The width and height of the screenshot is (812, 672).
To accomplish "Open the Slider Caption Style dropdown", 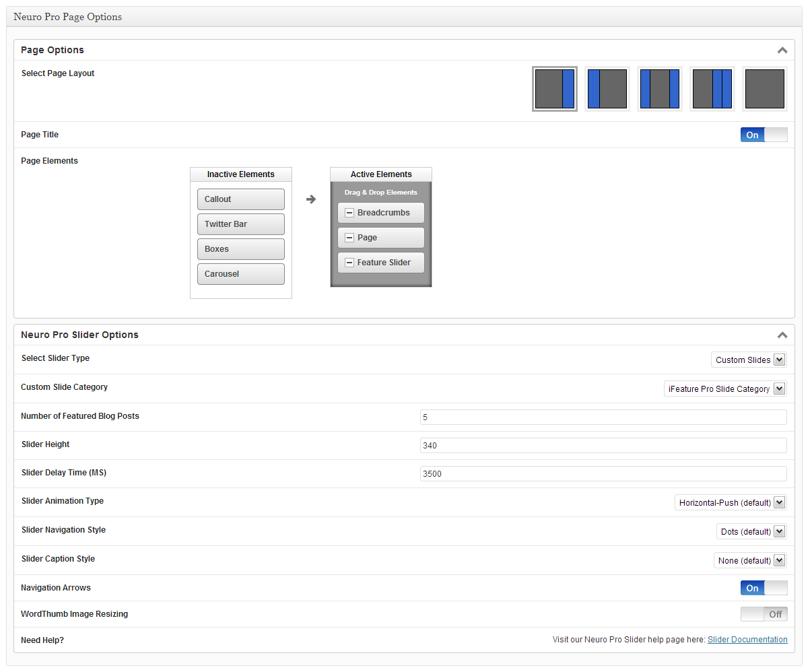I will coord(750,560).
